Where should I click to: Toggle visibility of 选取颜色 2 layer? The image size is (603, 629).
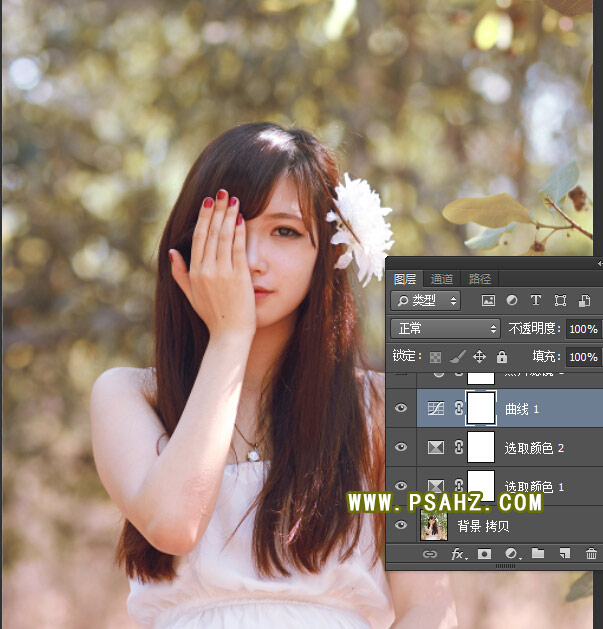pyautogui.click(x=402, y=447)
